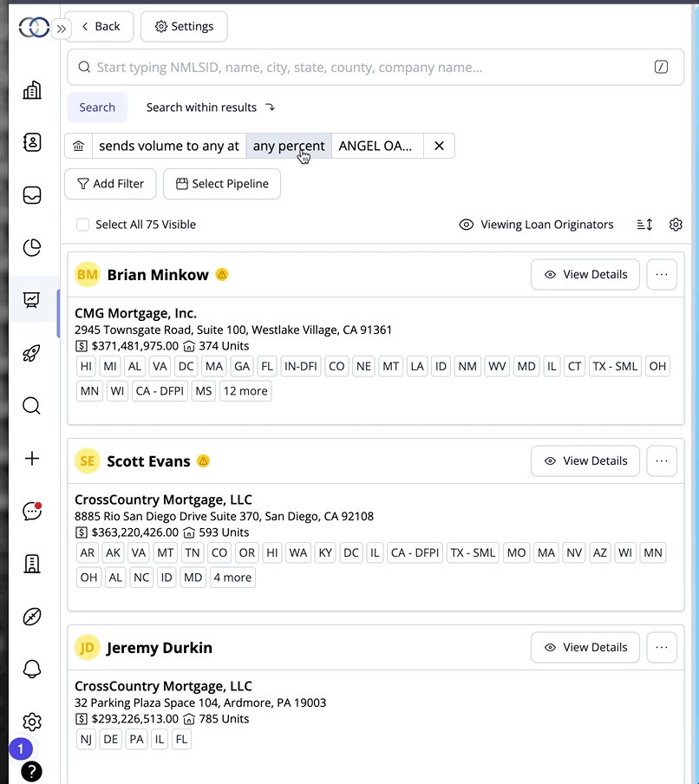Click the '$371,481,975.00' volume amount
Image resolution: width=699 pixels, height=784 pixels.
click(135, 346)
